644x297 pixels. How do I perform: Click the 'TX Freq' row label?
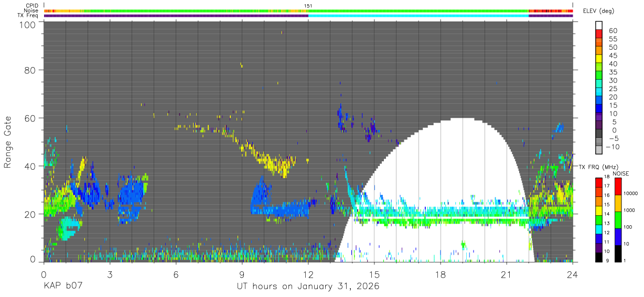27,15
